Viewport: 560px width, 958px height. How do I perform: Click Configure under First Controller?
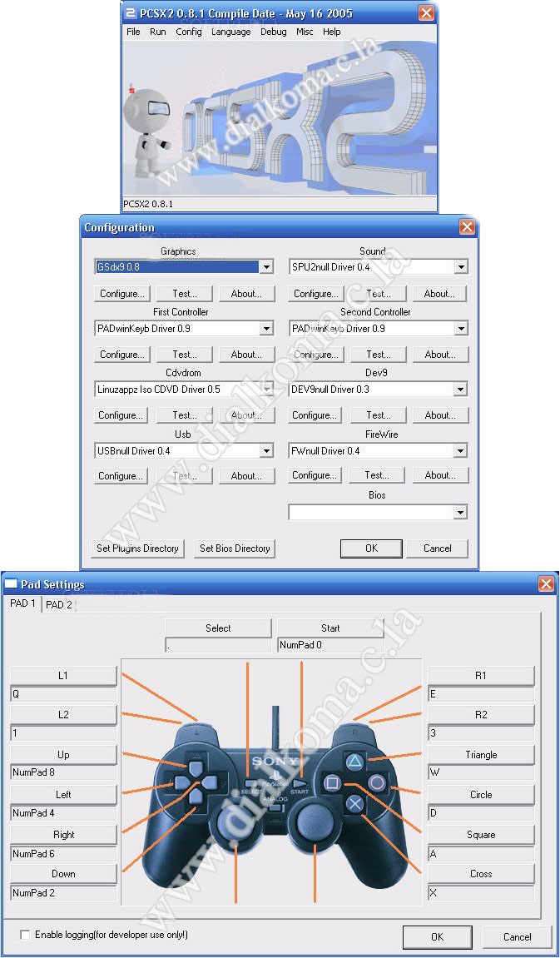pos(123,355)
